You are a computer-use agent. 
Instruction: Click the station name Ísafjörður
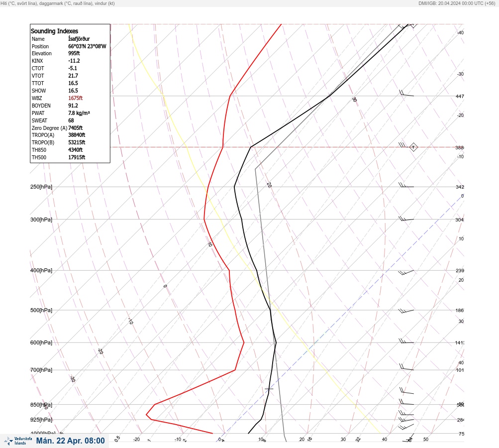point(79,39)
